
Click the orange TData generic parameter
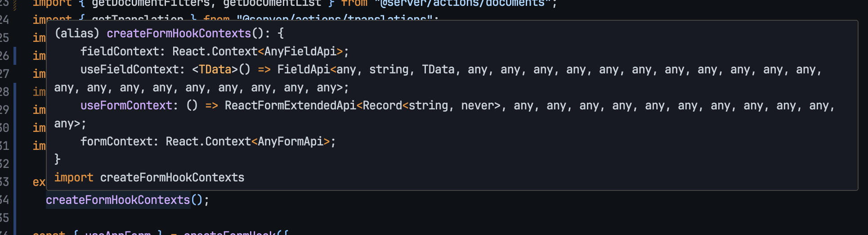tap(215, 69)
